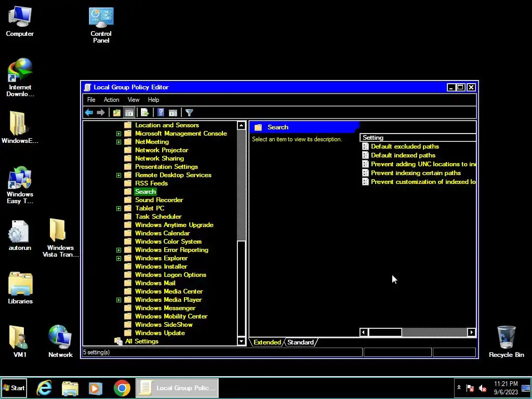Image resolution: width=532 pixels, height=399 pixels.
Task: Select Task Scheduler in the tree
Action: click(x=158, y=217)
